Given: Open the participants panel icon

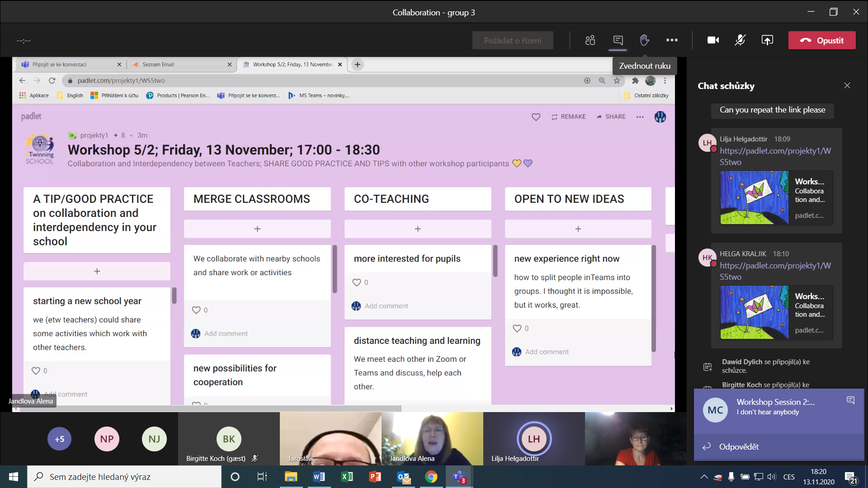Looking at the screenshot, I should tap(590, 40).
